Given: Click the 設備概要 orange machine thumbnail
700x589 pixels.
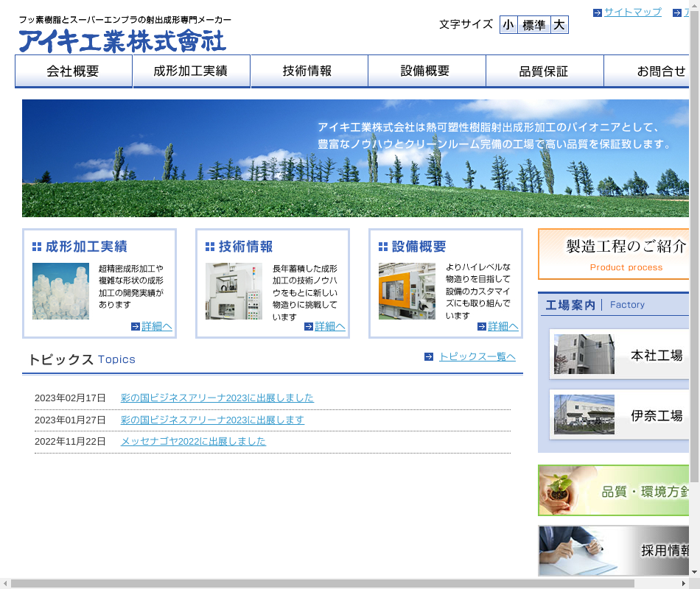Looking at the screenshot, I should (x=407, y=291).
